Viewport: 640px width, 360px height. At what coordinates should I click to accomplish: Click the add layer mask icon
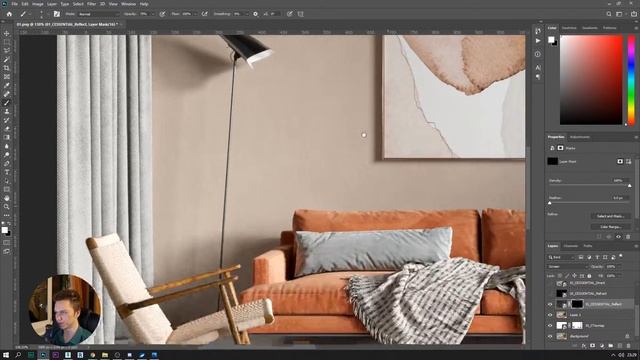(x=593, y=345)
